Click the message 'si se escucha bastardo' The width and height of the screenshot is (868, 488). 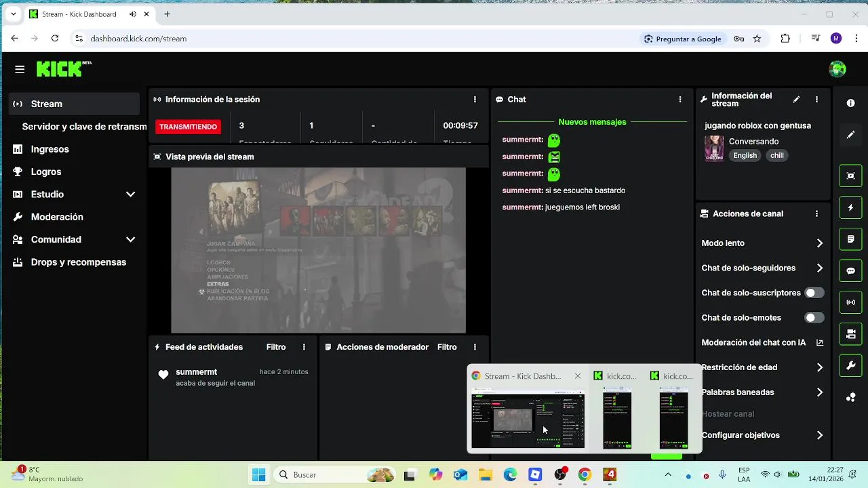(x=585, y=190)
